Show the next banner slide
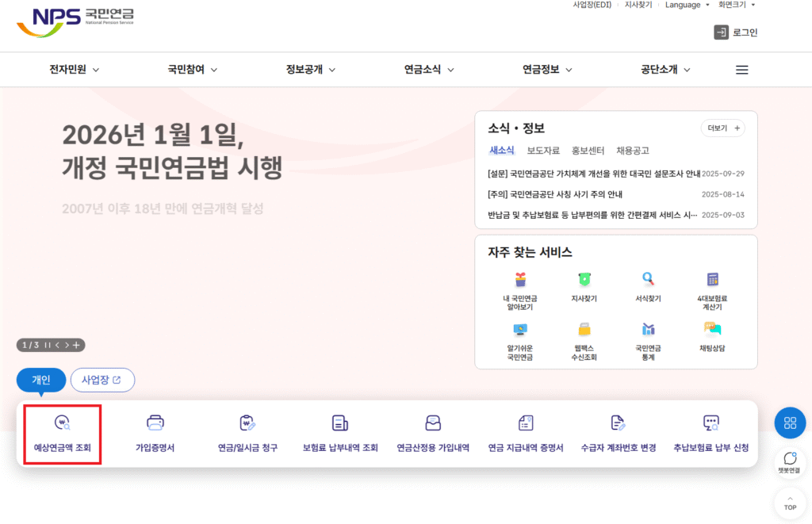 (x=67, y=345)
